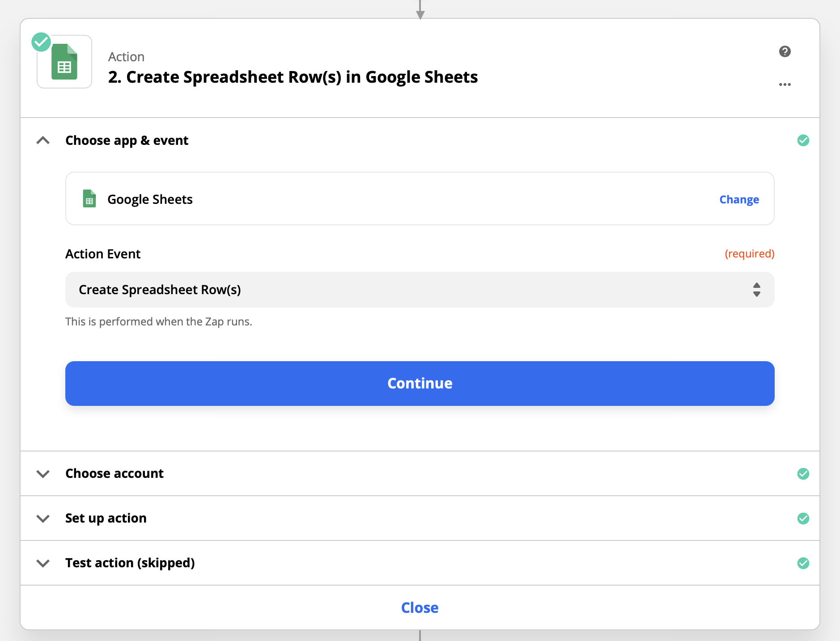Click the Close link at the bottom
The width and height of the screenshot is (840, 641).
420,608
